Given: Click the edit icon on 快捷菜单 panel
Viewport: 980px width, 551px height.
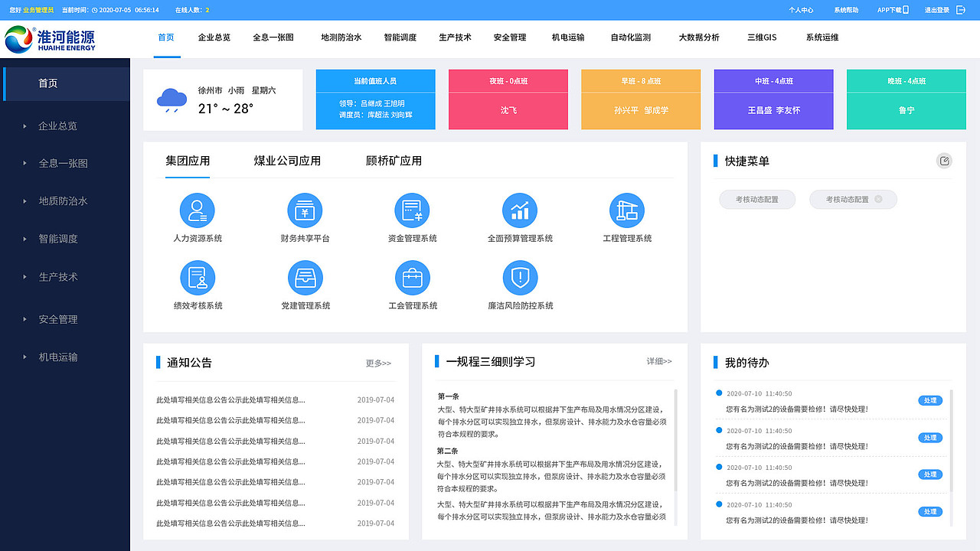Looking at the screenshot, I should (944, 161).
